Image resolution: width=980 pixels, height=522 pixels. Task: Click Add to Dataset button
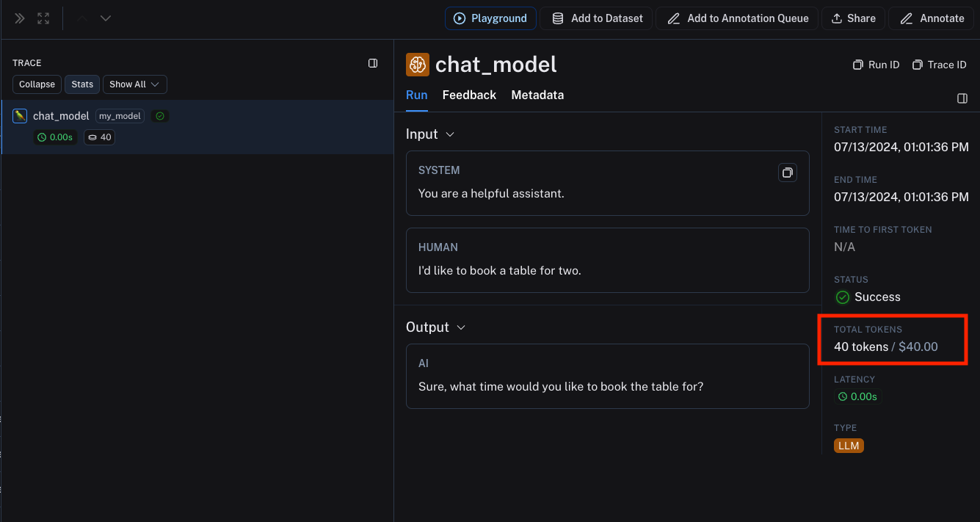[597, 18]
